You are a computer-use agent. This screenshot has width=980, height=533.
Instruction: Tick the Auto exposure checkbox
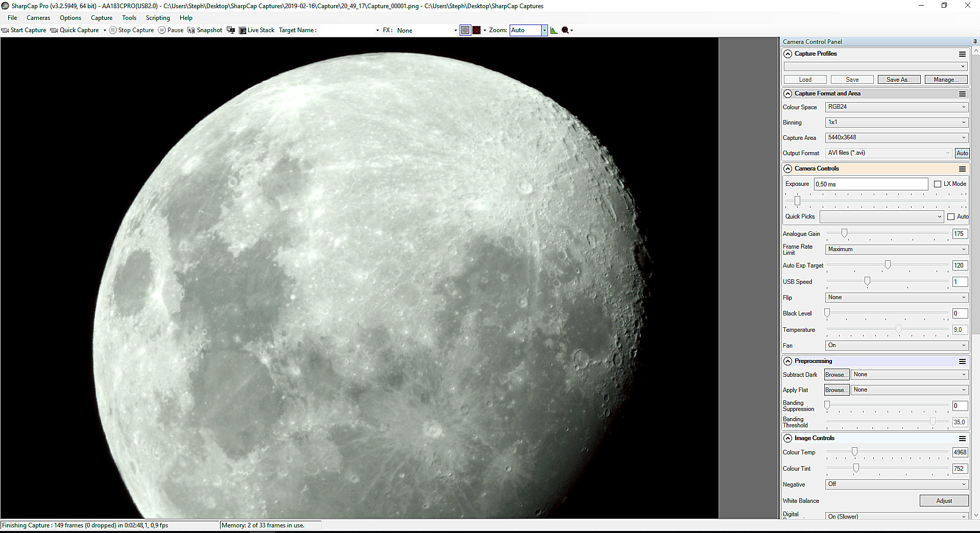[951, 216]
